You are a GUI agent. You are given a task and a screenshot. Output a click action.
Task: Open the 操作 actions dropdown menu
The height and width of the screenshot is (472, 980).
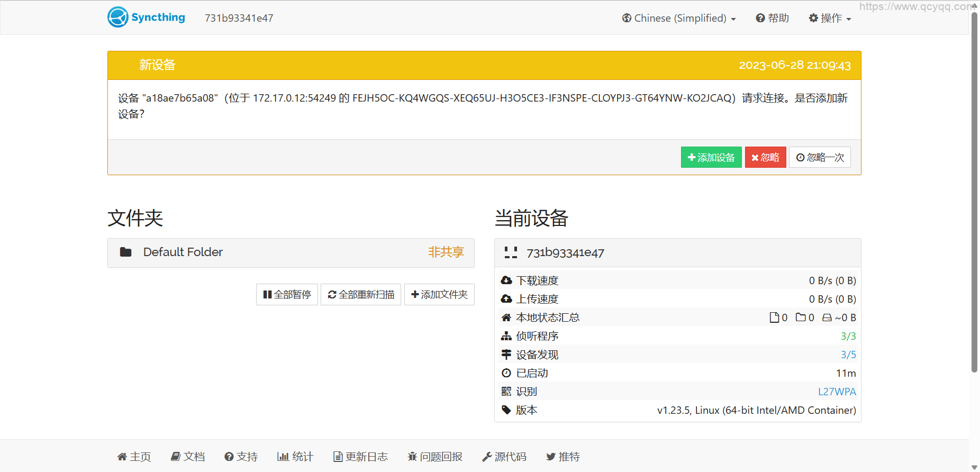coord(830,18)
